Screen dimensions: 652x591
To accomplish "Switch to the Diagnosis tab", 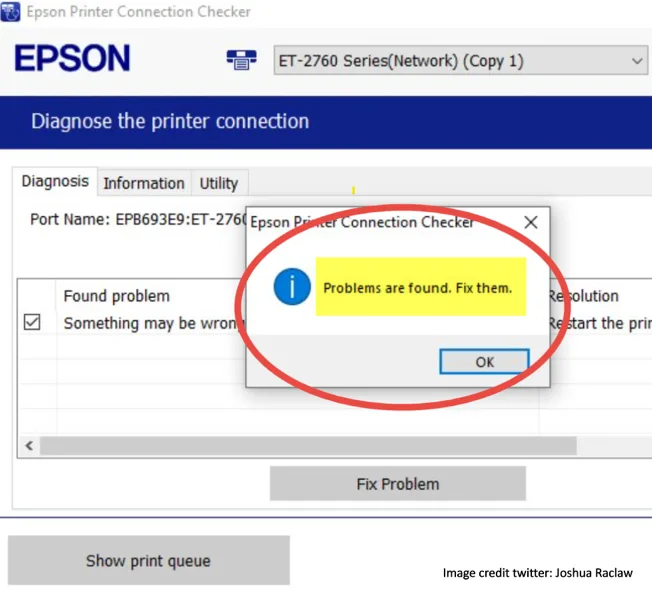I will tap(55, 181).
